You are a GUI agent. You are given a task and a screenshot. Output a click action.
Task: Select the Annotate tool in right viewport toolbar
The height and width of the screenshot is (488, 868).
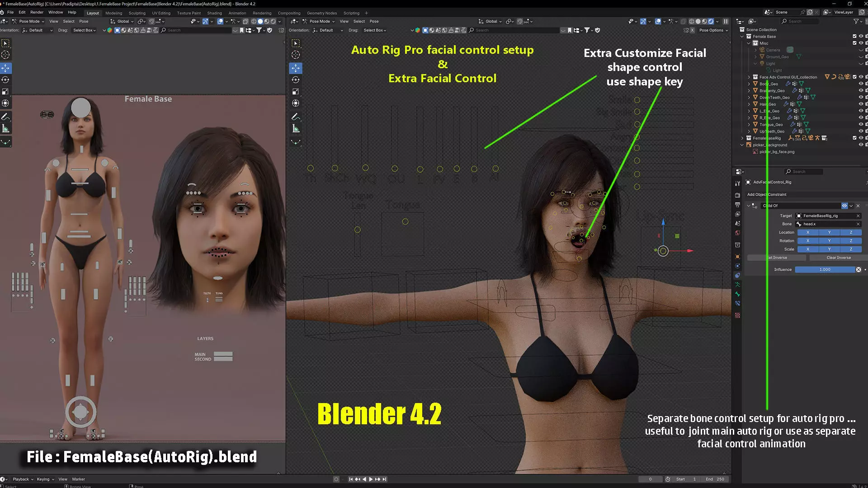295,117
